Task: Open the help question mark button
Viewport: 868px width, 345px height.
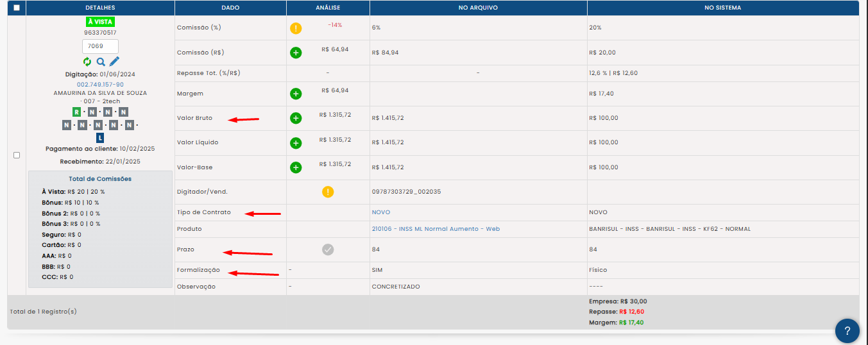Action: pyautogui.click(x=847, y=331)
